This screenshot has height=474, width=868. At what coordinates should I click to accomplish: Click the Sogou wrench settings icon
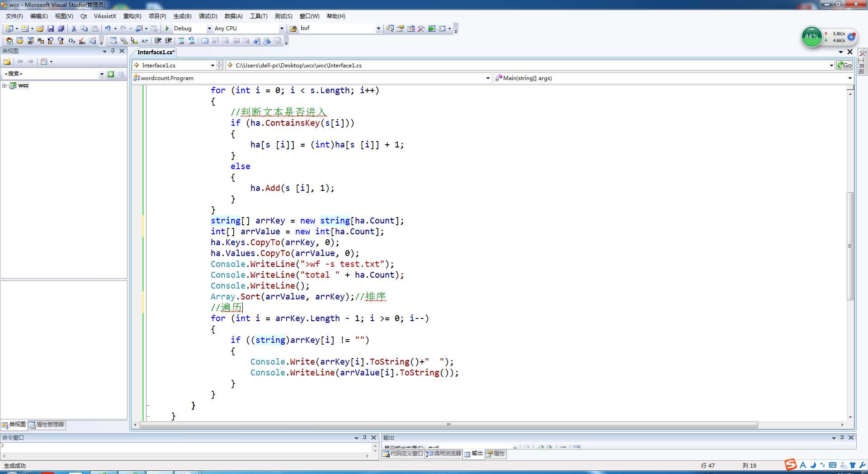862,465
